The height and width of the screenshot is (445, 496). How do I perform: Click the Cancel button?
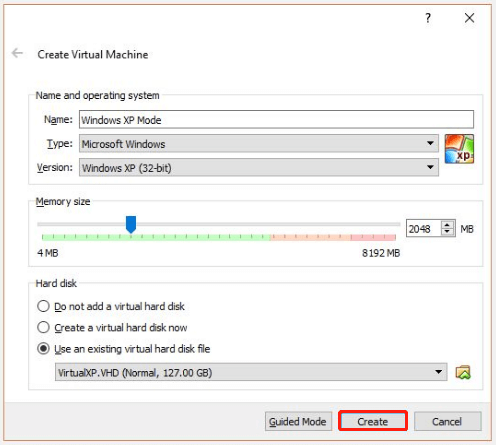click(x=447, y=422)
